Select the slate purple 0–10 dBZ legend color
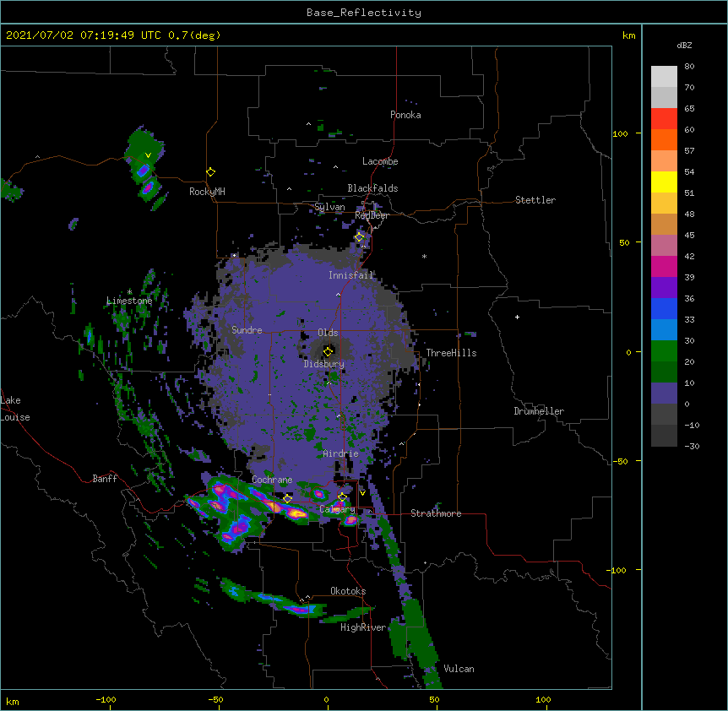The image size is (728, 711). click(664, 393)
